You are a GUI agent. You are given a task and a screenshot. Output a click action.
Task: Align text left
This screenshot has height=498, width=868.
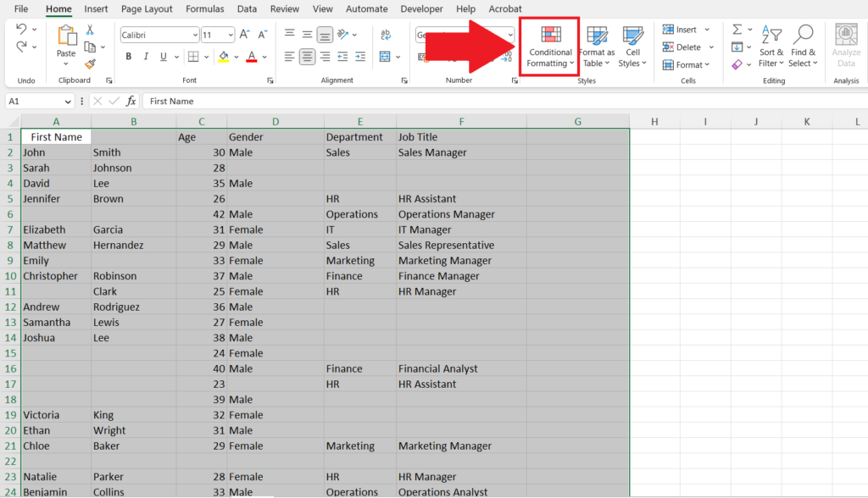click(x=290, y=57)
